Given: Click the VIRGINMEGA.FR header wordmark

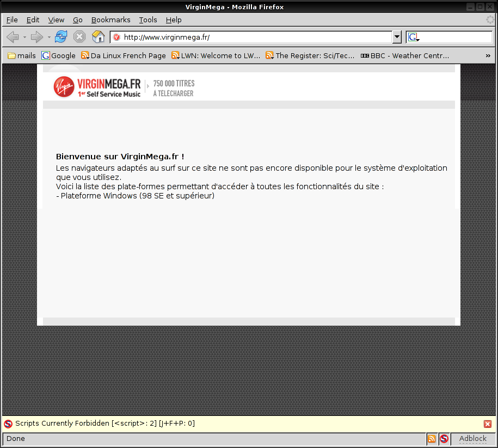Looking at the screenshot, I should click(x=109, y=84).
